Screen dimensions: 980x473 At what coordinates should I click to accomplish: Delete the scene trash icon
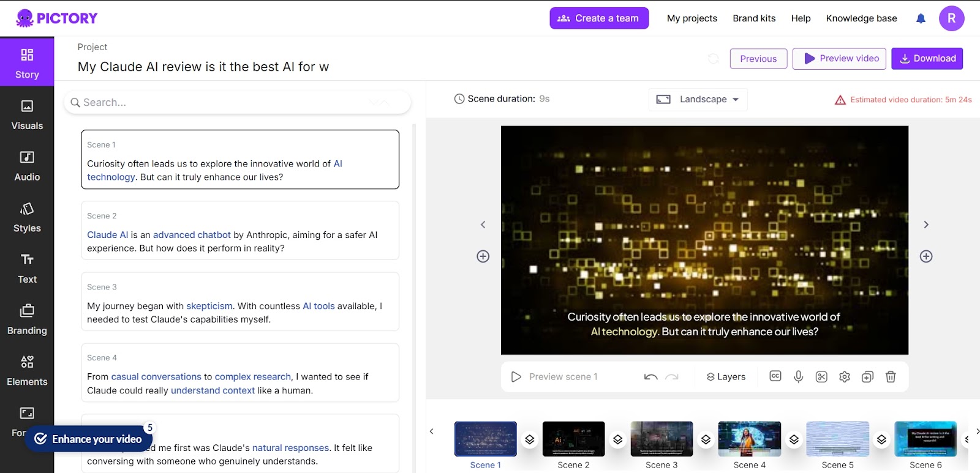pyautogui.click(x=891, y=377)
